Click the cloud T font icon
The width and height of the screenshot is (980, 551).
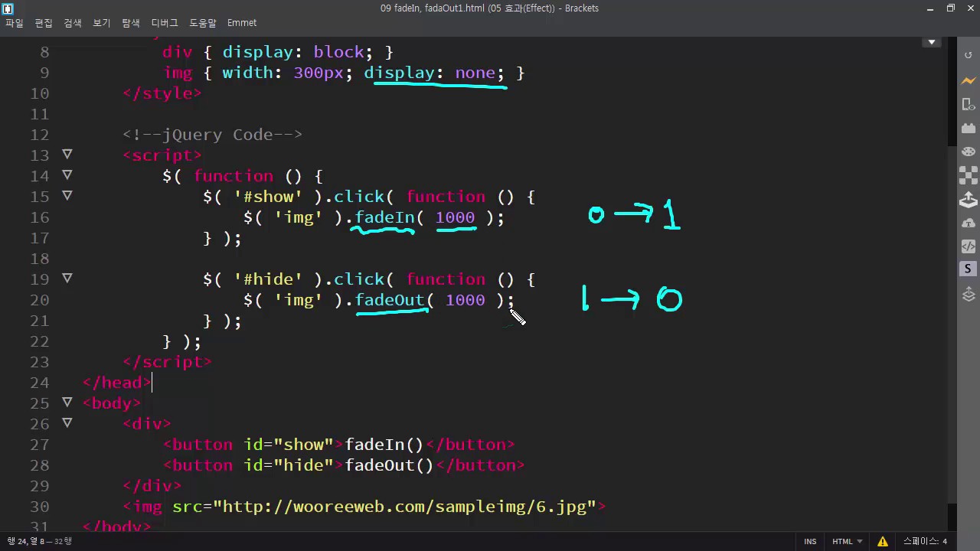pyautogui.click(x=968, y=223)
